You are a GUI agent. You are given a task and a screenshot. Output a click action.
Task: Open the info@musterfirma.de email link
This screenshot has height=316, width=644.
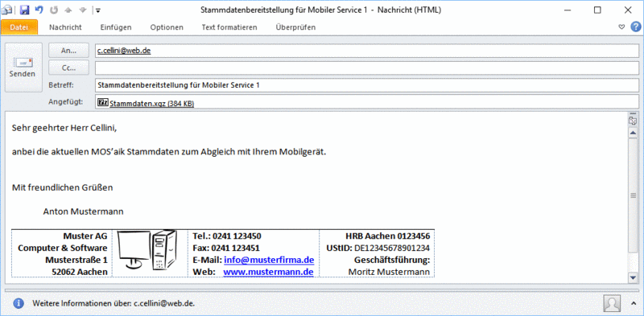click(269, 260)
